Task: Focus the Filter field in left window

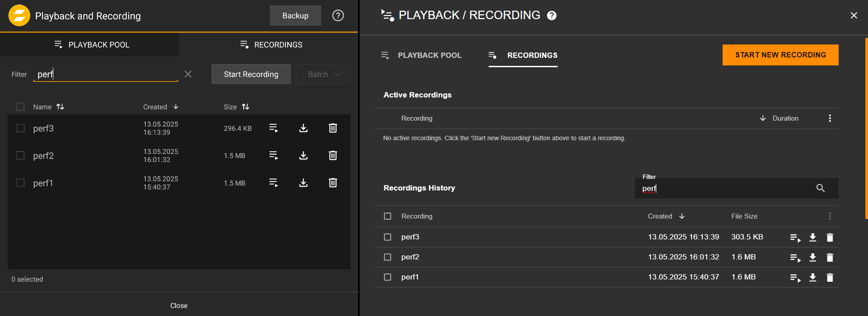Action: (105, 74)
